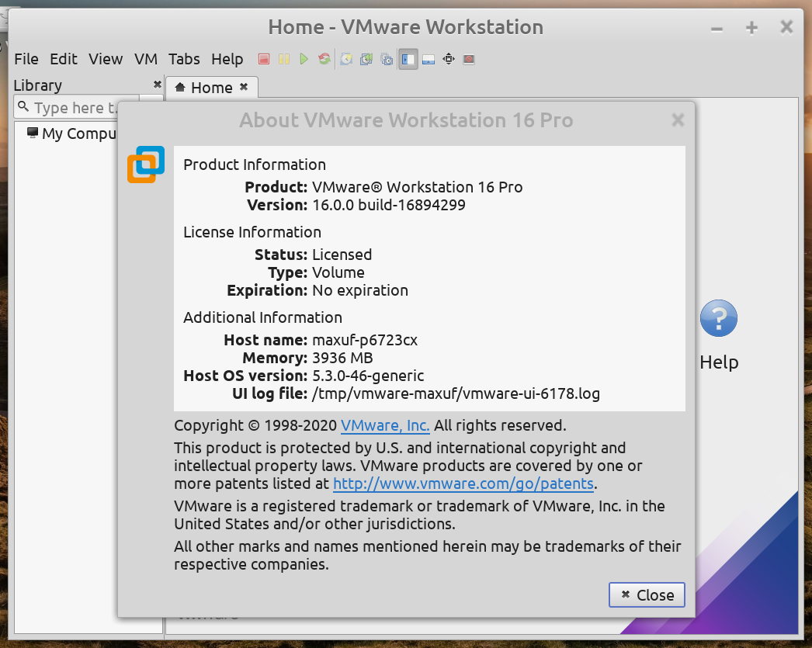Click the host name value maxuf-p6723cx
This screenshot has width=812, height=648.
pos(365,340)
